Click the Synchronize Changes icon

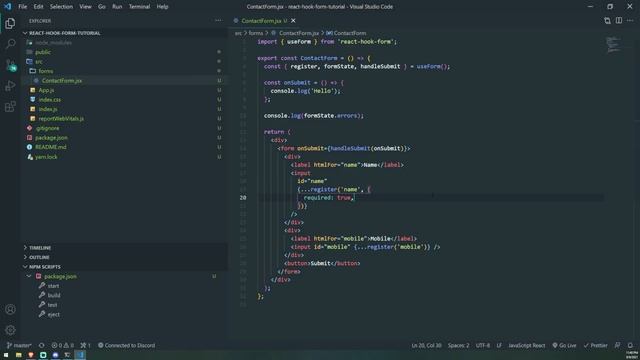pyautogui.click(x=42, y=345)
